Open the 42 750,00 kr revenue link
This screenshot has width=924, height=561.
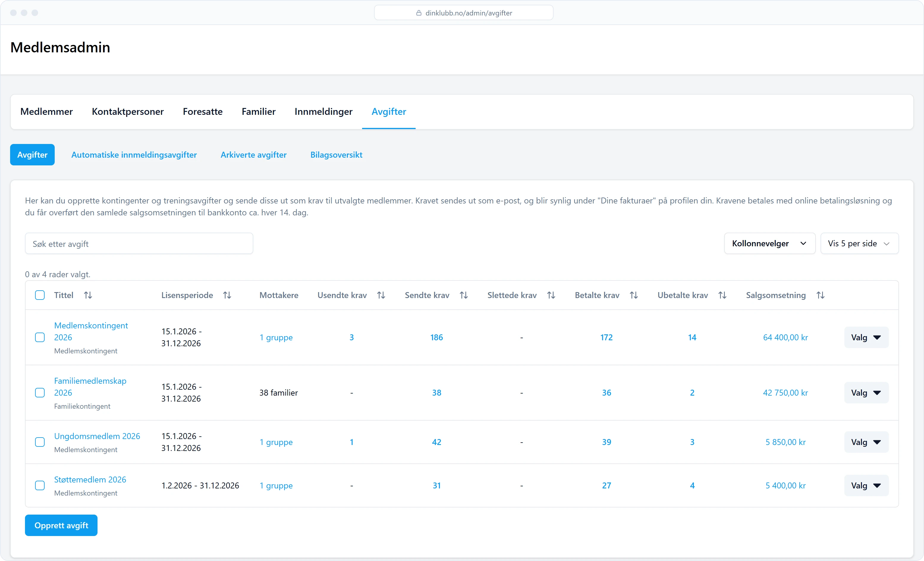pos(786,393)
